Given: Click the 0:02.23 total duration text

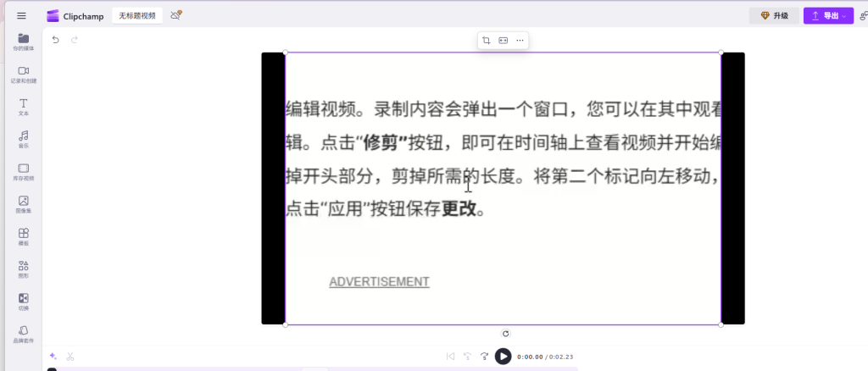Looking at the screenshot, I should click(560, 357).
